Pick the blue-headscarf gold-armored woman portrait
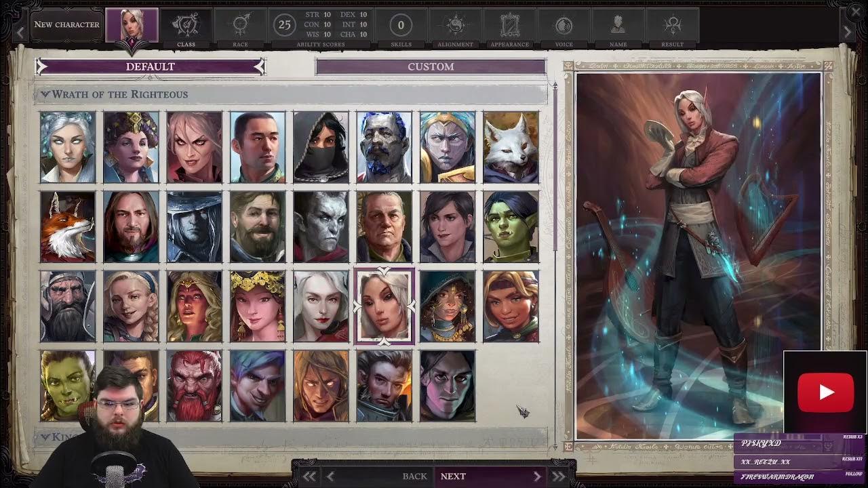 point(448,147)
